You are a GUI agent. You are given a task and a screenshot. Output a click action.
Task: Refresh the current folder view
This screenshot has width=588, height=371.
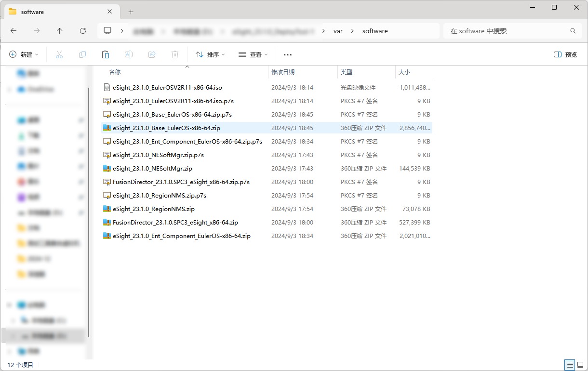83,31
